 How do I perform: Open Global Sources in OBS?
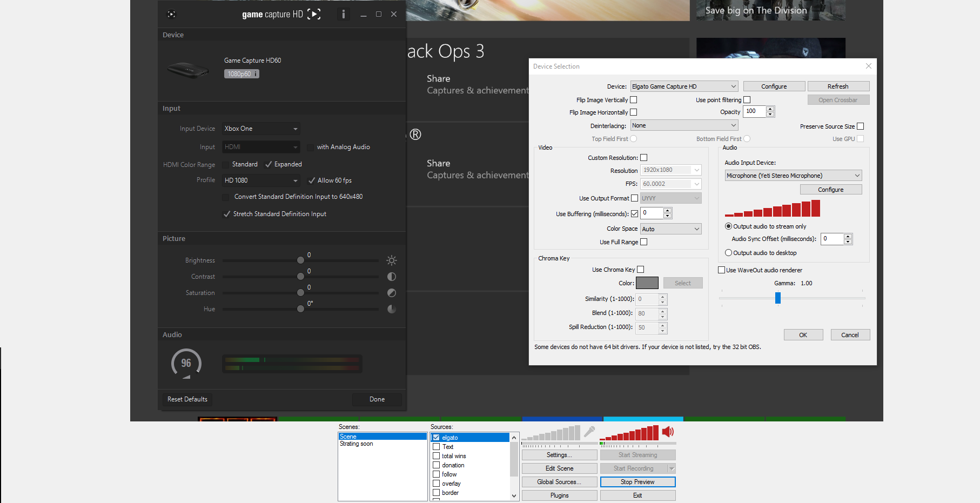pos(559,482)
